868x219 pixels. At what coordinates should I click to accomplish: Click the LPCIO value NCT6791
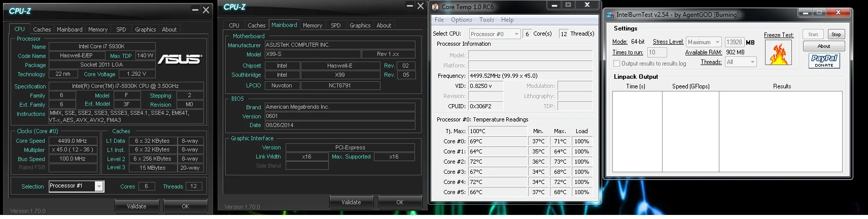click(x=340, y=85)
